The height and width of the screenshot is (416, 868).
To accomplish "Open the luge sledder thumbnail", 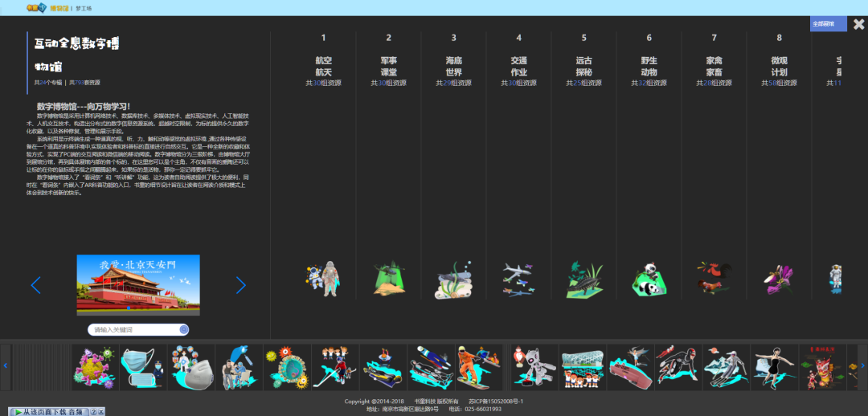I will point(432,367).
